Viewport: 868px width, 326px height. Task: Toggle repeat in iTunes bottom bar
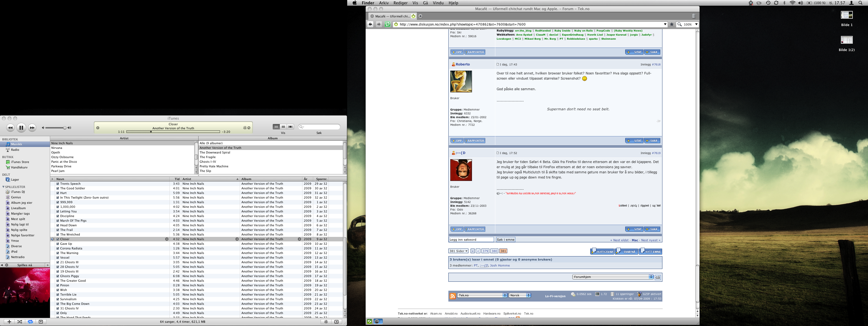(30, 322)
